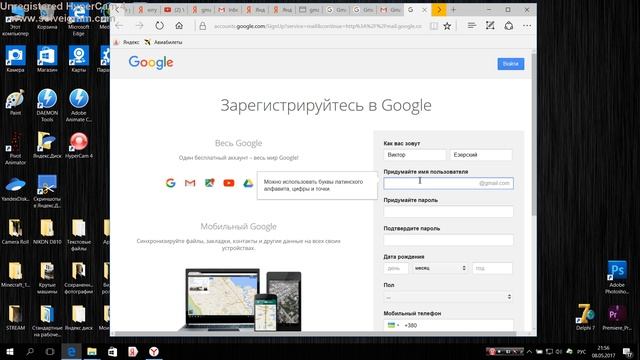Select the Камера desktop icon
The width and height of the screenshot is (640, 360).
coord(15,60)
